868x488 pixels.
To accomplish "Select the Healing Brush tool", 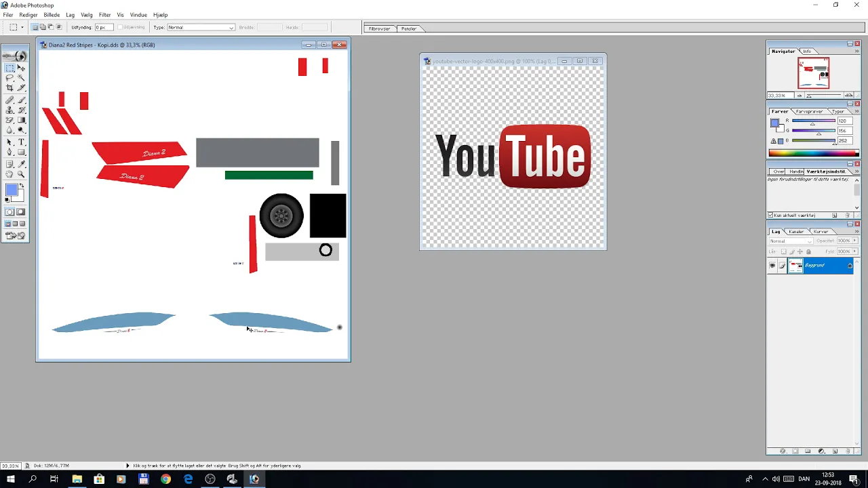I will pyautogui.click(x=9, y=100).
